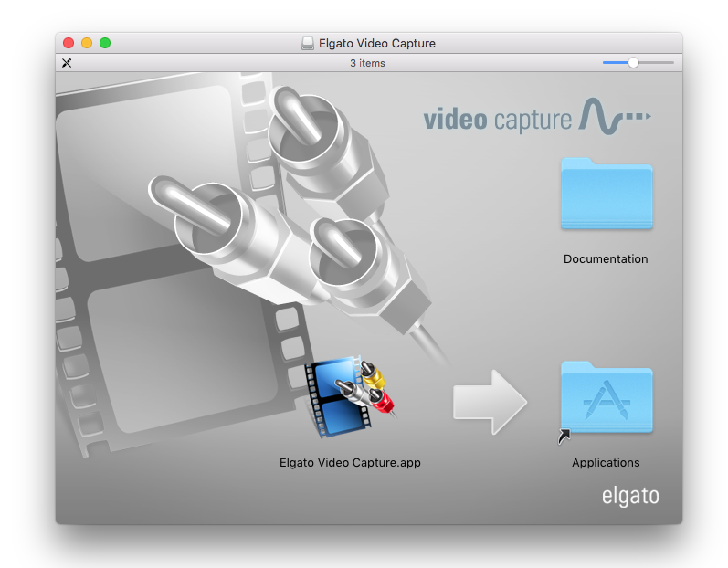Select the Elgato Video Capture.app icon
Screen dimensions: 728x568
click(x=351, y=397)
